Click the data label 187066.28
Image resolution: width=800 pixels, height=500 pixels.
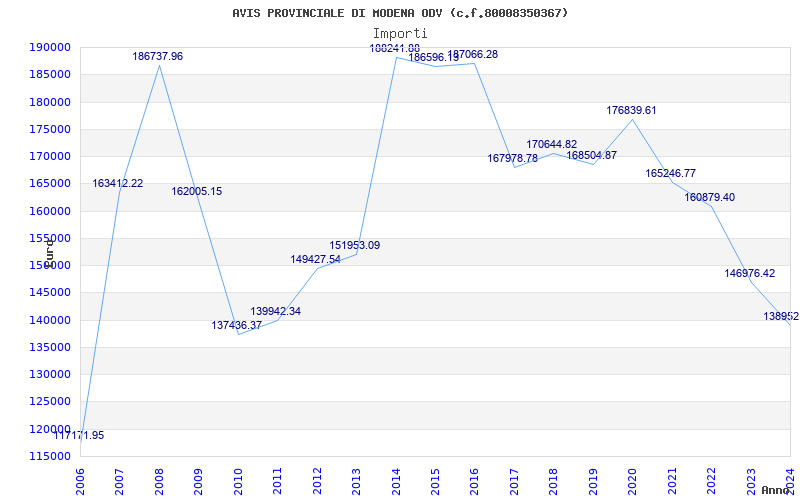click(x=473, y=54)
